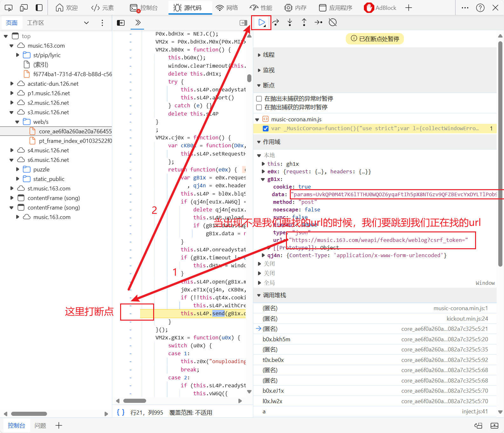Viewport: 504px width, 433px height.
Task: Expand the puzzle folder
Action: click(x=18, y=170)
